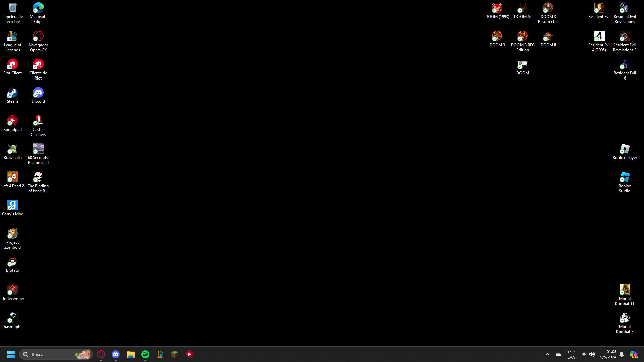The height and width of the screenshot is (362, 644).
Task: Switch the ESP LAA input language
Action: (x=571, y=354)
